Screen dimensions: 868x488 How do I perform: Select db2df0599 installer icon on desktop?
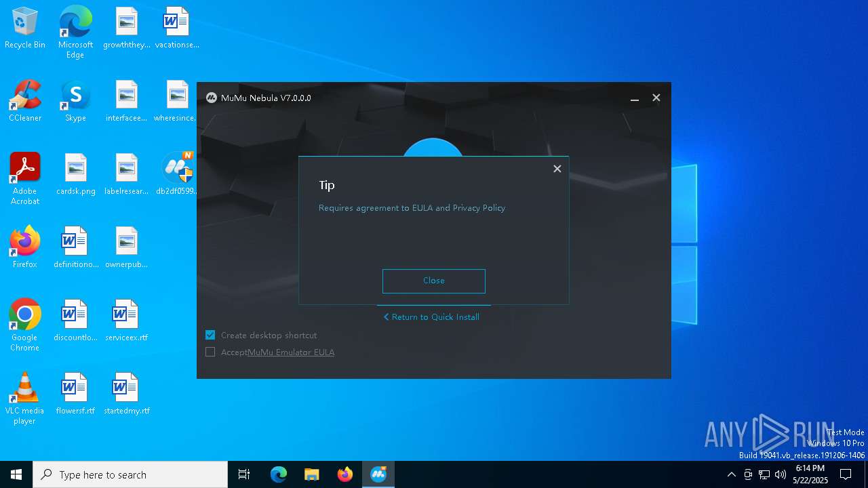pos(176,175)
